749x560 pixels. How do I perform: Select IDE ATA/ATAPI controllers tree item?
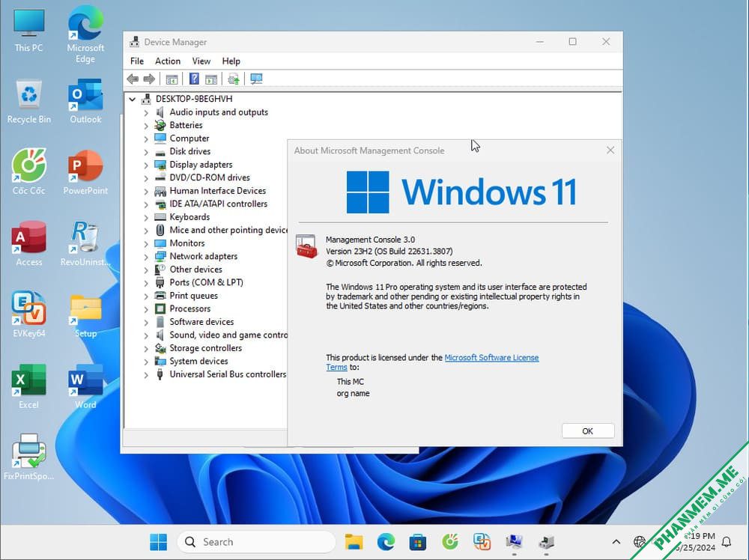tap(218, 204)
